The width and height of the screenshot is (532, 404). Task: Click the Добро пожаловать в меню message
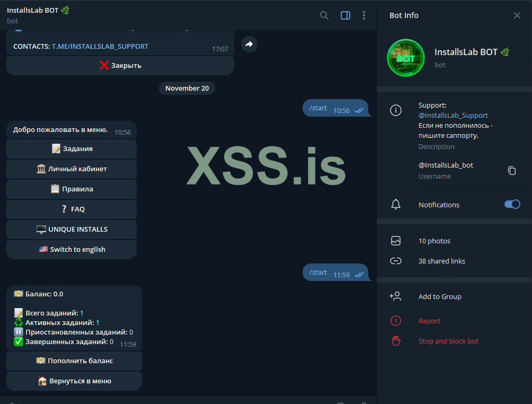click(72, 130)
